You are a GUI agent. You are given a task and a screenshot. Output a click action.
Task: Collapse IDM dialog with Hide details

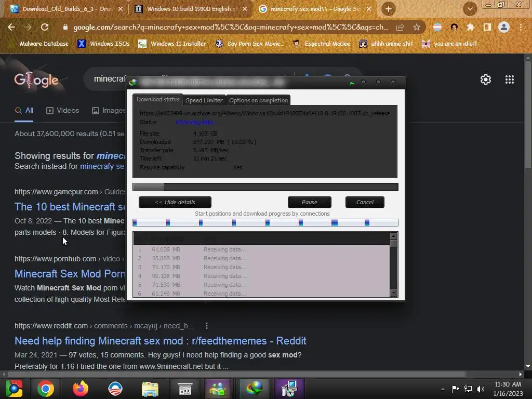[x=175, y=202]
